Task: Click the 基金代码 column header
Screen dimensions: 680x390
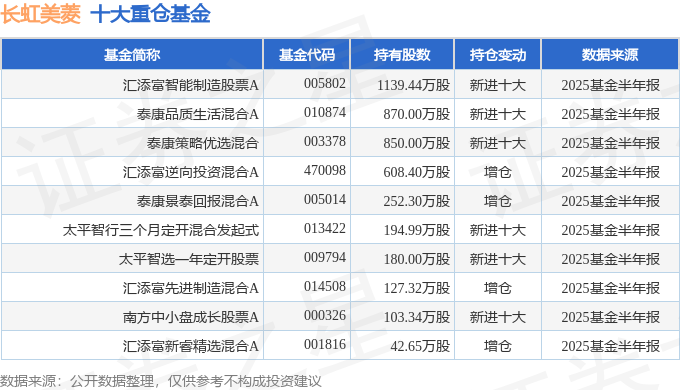Action: click(x=307, y=55)
